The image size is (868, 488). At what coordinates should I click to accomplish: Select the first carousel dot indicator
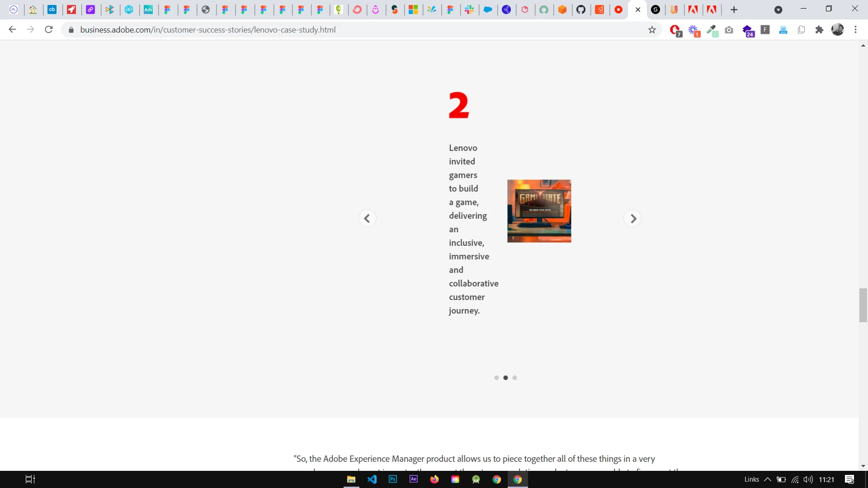coord(496,378)
